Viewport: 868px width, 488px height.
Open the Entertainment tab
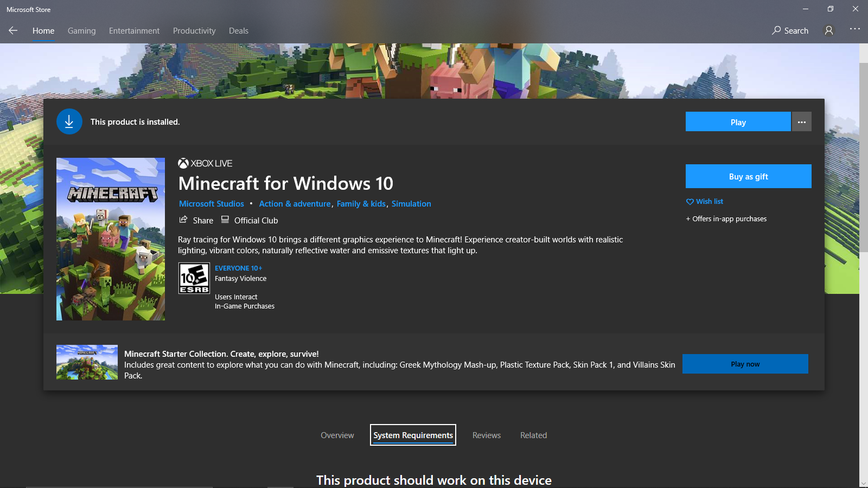135,31
